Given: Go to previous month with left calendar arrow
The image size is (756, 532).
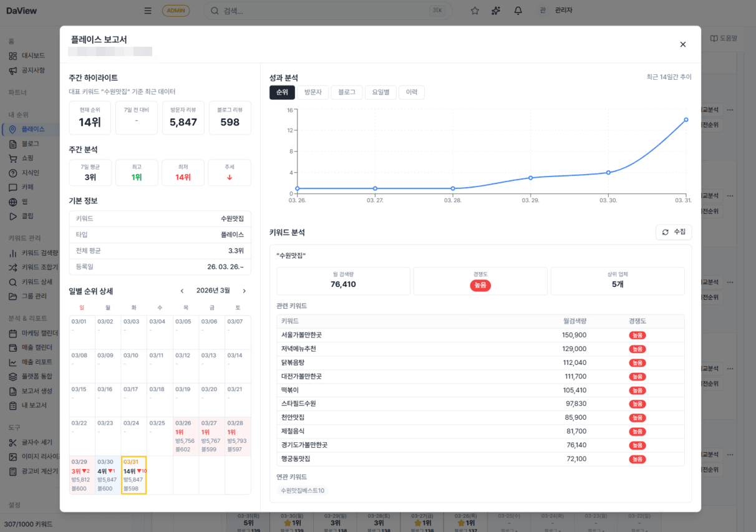Looking at the screenshot, I should pyautogui.click(x=182, y=291).
